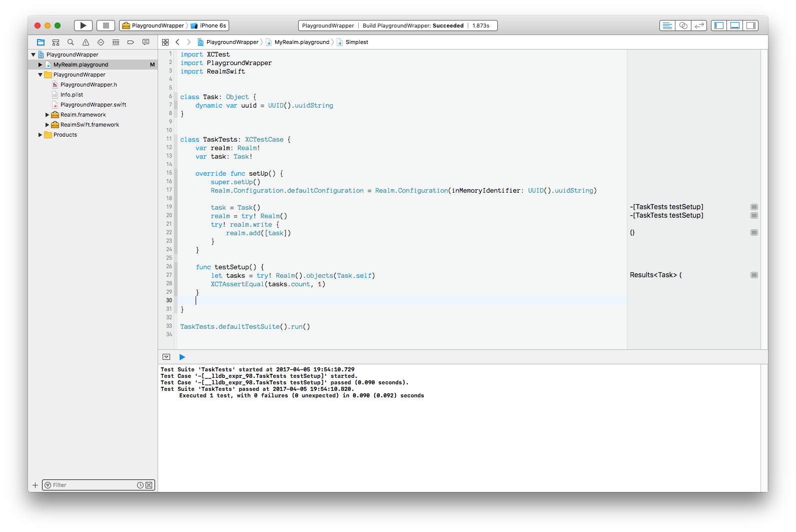Image resolution: width=796 pixels, height=532 pixels.
Task: Stop the running task with Stop button
Action: click(106, 26)
